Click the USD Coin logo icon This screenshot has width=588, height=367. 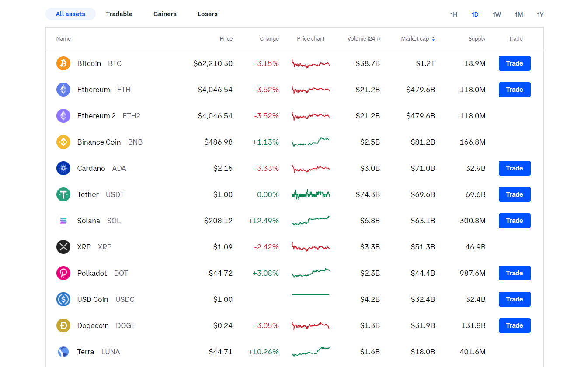63,299
